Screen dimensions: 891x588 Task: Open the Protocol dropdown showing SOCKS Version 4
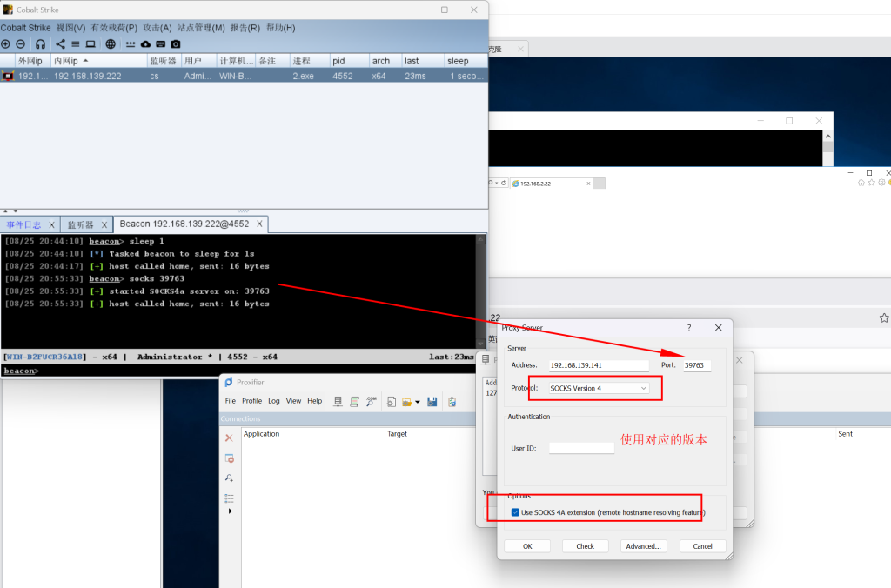599,388
